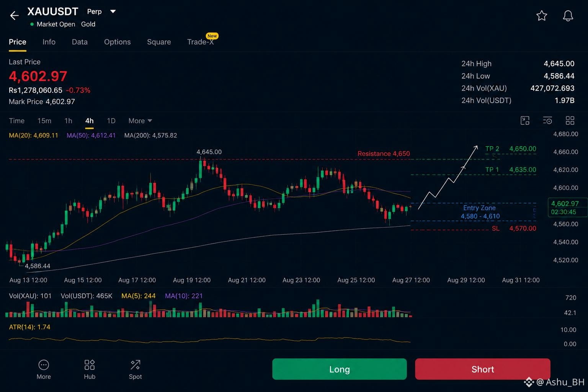Click the Aug 21 12:00 time axis label
588x392 pixels.
click(247, 280)
